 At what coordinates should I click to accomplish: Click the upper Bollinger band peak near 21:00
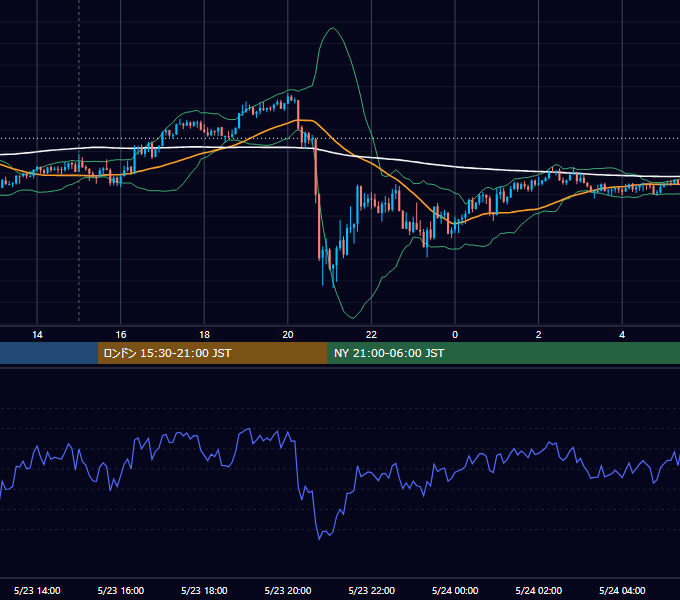[333, 28]
